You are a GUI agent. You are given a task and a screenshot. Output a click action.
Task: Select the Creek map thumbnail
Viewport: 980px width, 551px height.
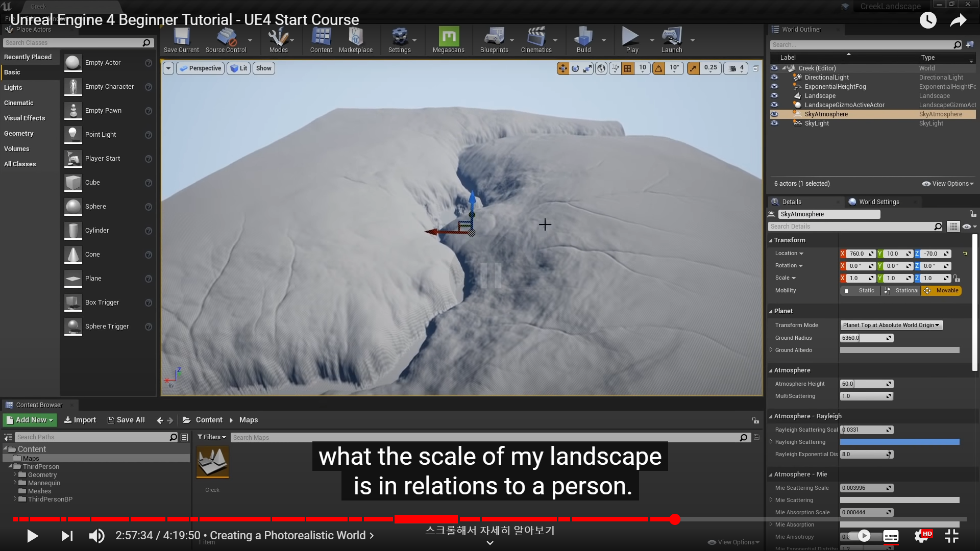pos(212,462)
